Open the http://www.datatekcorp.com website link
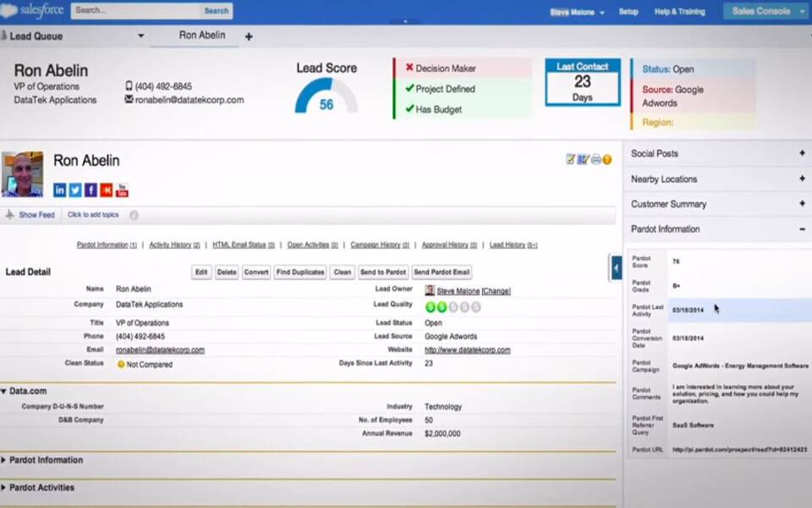812x508 pixels. pyautogui.click(x=468, y=350)
